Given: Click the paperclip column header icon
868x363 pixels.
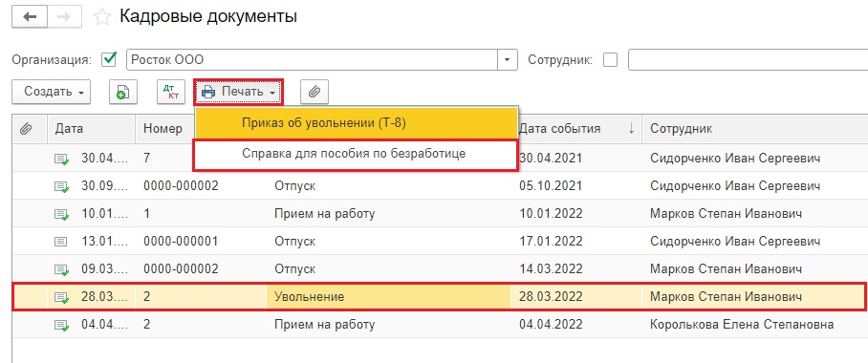Looking at the screenshot, I should (26, 129).
